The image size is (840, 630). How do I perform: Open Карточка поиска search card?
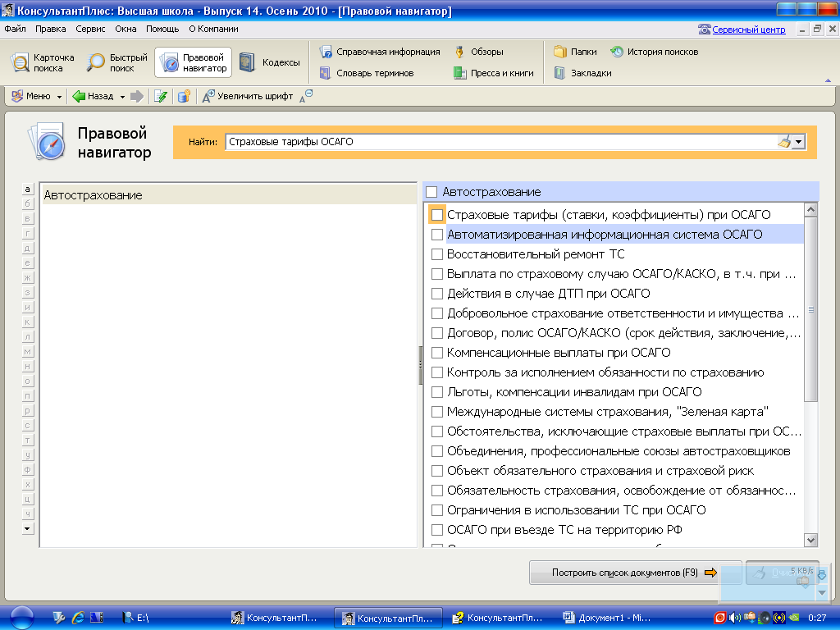coord(43,62)
